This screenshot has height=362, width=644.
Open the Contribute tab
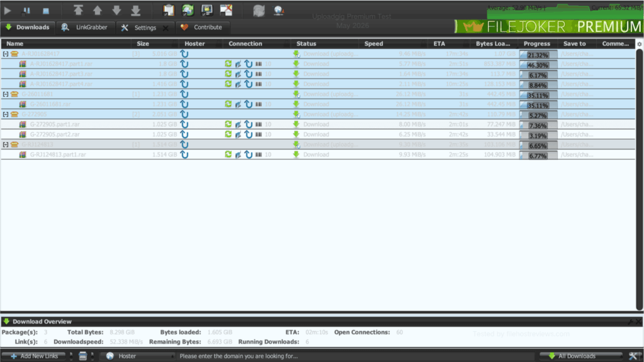coord(202,28)
